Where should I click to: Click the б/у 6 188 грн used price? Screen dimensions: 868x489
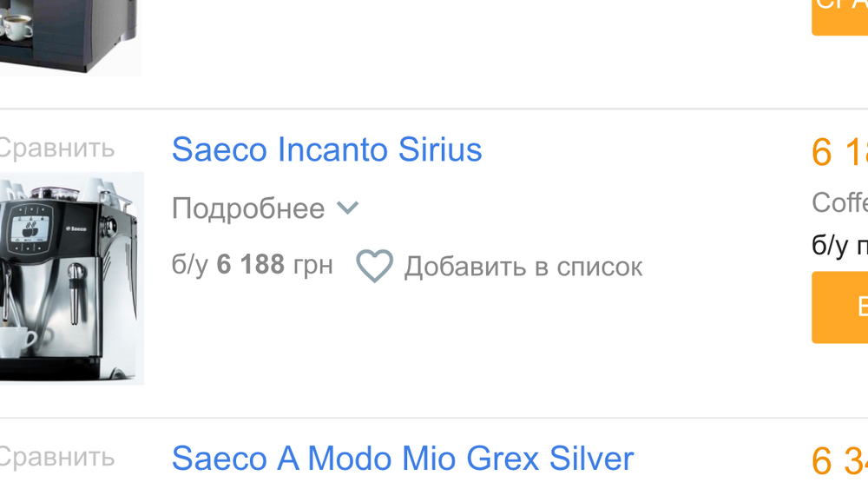(252, 264)
